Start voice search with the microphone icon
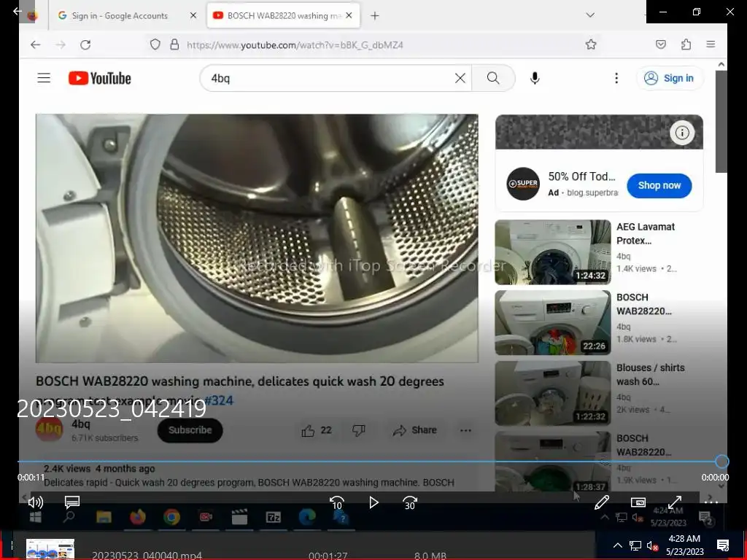The width and height of the screenshot is (747, 560). tap(535, 78)
